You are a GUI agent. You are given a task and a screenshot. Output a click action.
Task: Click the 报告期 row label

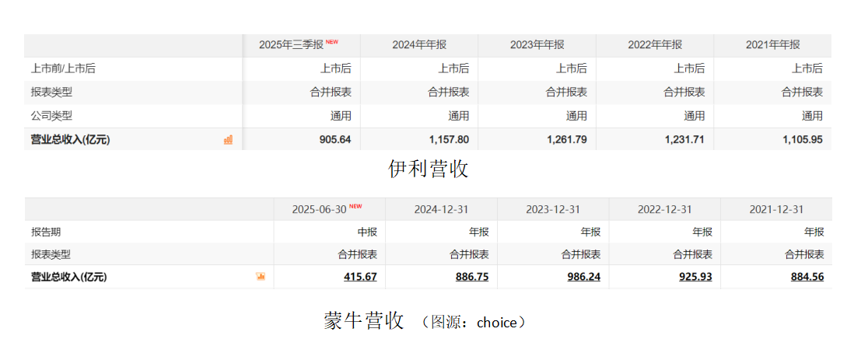tap(47, 232)
